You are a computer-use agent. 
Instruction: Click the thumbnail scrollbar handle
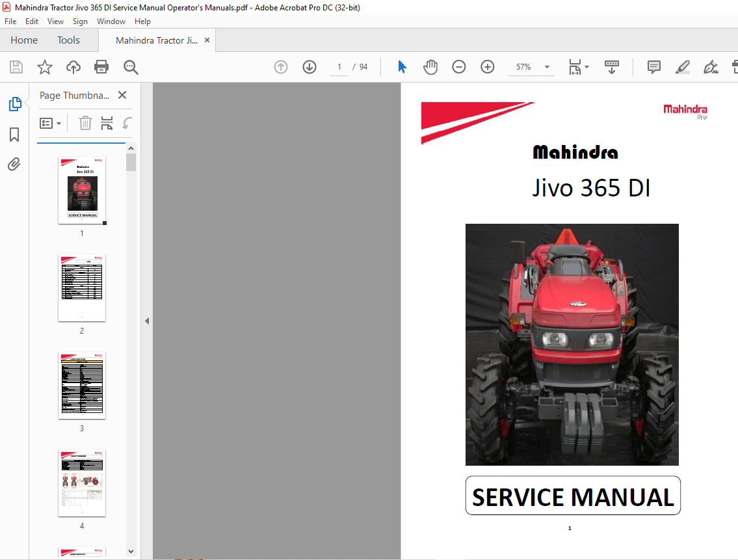(x=131, y=163)
